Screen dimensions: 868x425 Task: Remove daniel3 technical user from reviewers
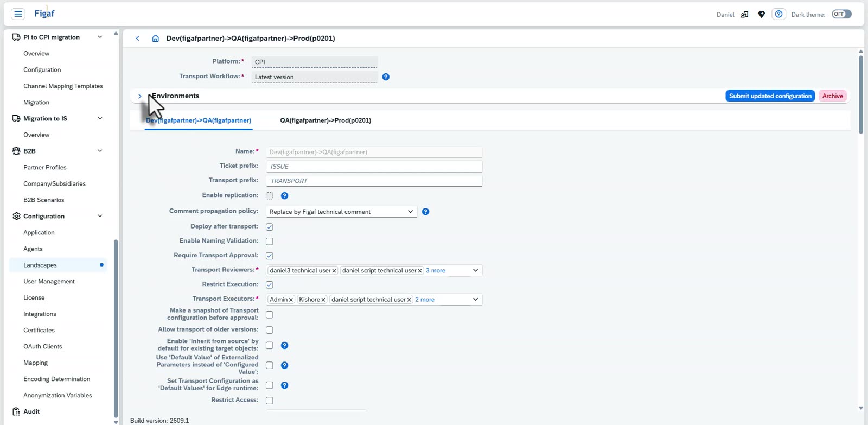tap(334, 271)
